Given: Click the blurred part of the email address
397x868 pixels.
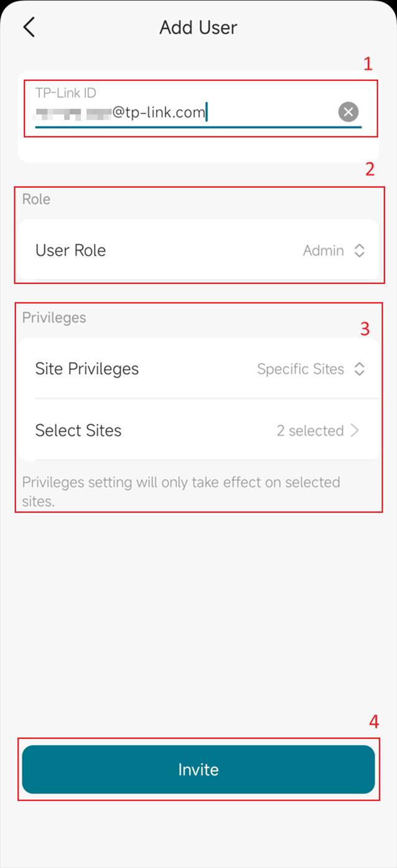Looking at the screenshot, I should click(72, 113).
